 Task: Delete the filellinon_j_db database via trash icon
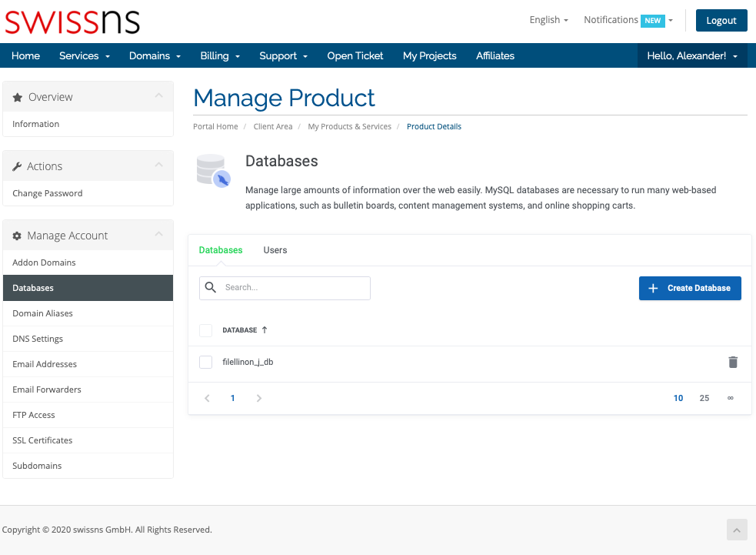pyautogui.click(x=733, y=362)
